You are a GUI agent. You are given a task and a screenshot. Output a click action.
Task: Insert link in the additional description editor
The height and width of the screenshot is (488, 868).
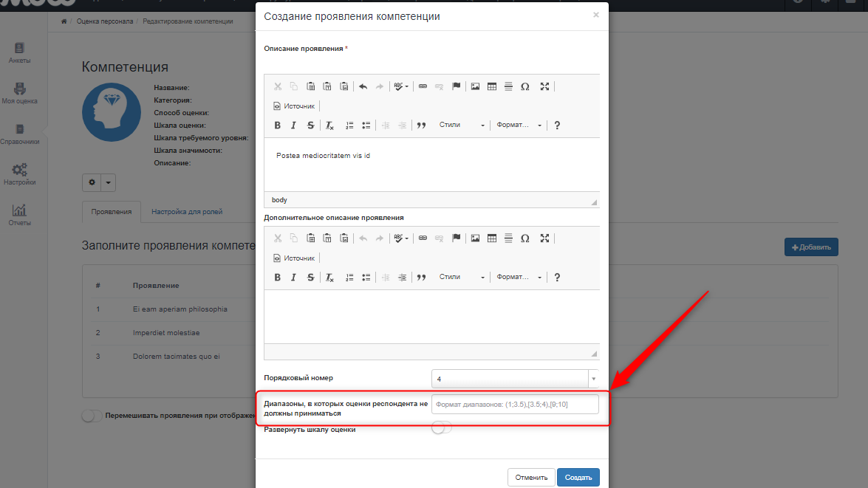pos(423,238)
